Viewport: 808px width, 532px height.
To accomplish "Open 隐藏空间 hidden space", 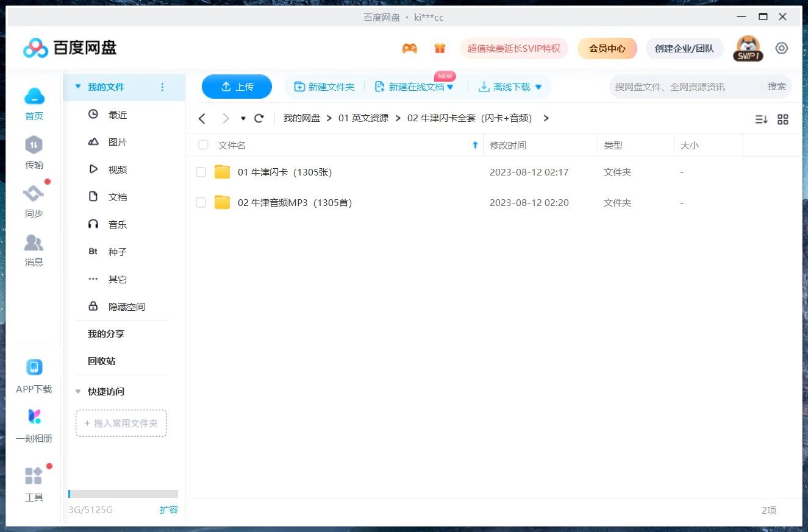I will (x=122, y=306).
